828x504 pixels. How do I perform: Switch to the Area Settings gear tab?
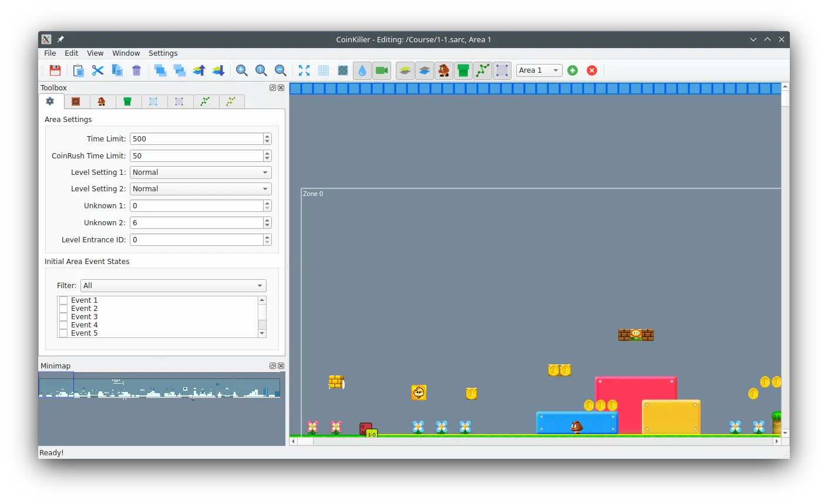point(51,102)
